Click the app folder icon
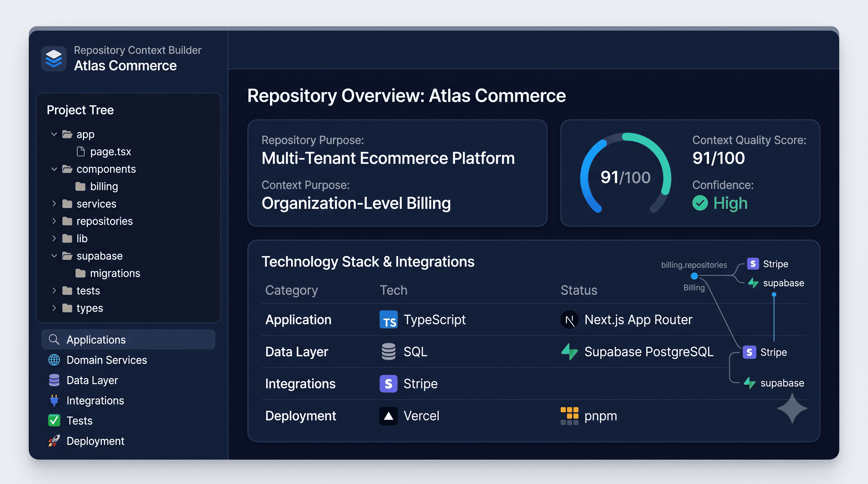Image resolution: width=868 pixels, height=484 pixels. (67, 134)
